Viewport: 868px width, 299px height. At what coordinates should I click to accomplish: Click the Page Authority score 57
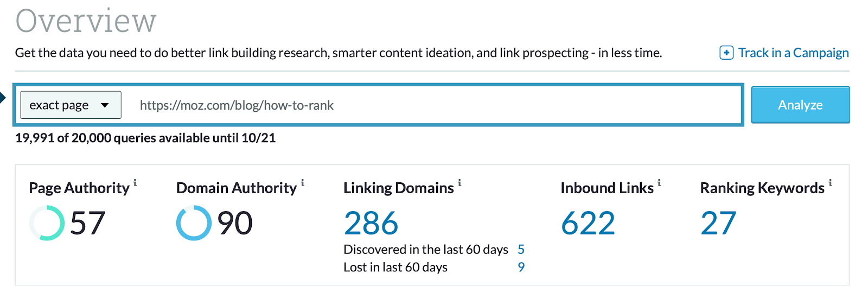(87, 223)
